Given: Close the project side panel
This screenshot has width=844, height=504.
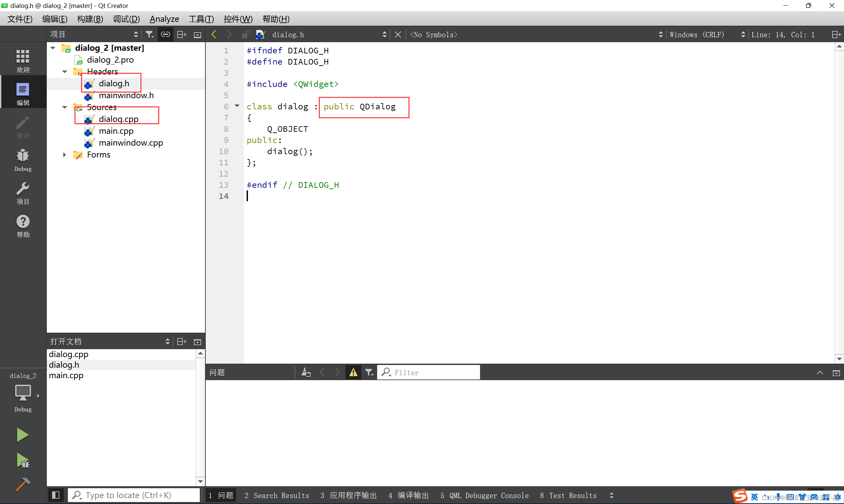Looking at the screenshot, I should coord(197,35).
